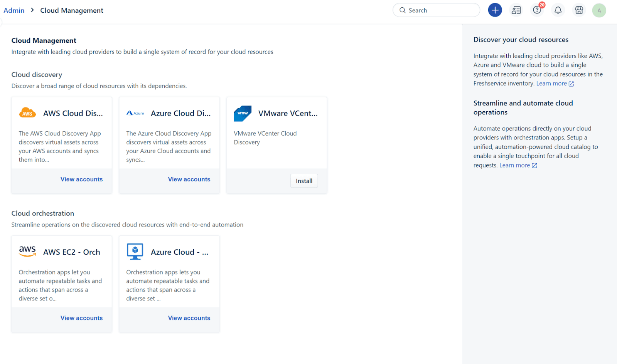The height and width of the screenshot is (364, 617).
Task: Click the Cloud Management page heading
Action: [44, 40]
